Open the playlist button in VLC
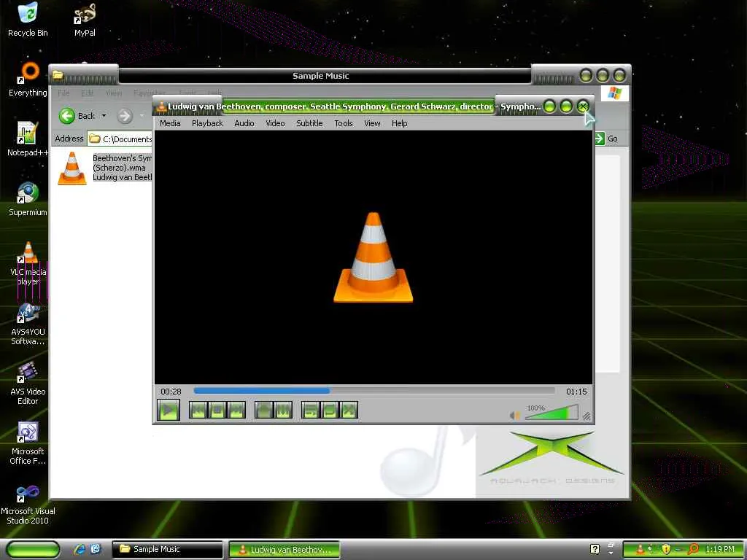 coord(311,410)
